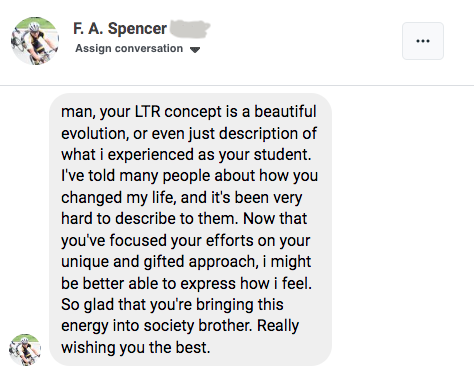Expand the Assign conversation dropdown arrow

[x=195, y=50]
